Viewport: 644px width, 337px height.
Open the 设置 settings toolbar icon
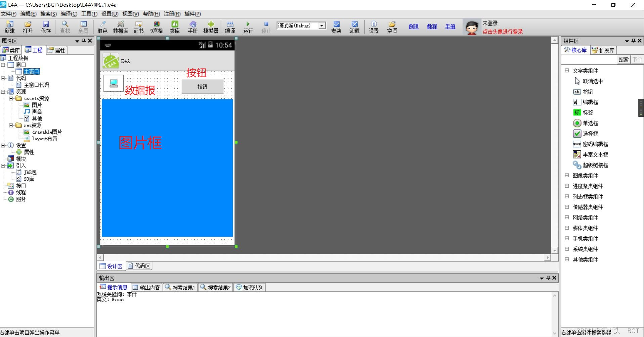pos(374,27)
